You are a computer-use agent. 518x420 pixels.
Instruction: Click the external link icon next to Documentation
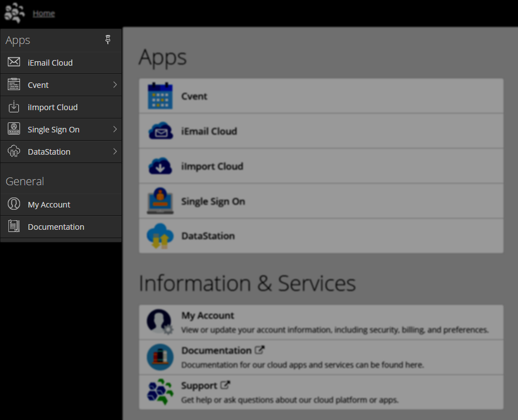(260, 350)
